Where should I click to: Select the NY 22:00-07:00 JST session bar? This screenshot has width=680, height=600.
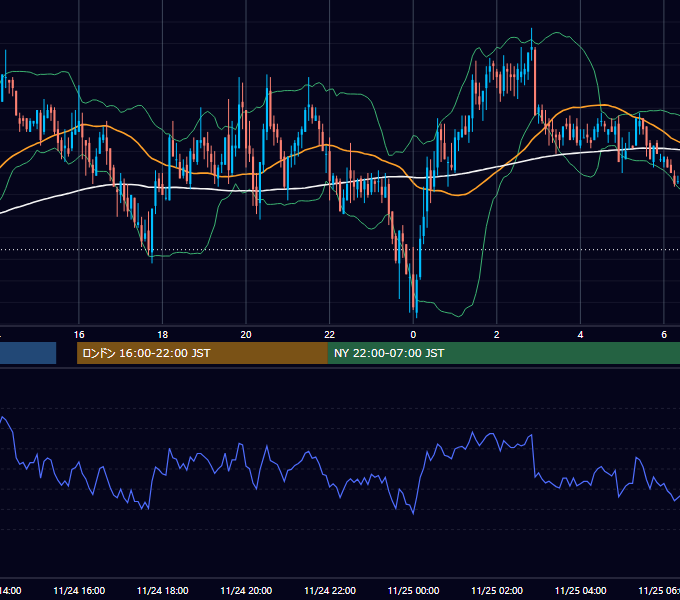504,353
